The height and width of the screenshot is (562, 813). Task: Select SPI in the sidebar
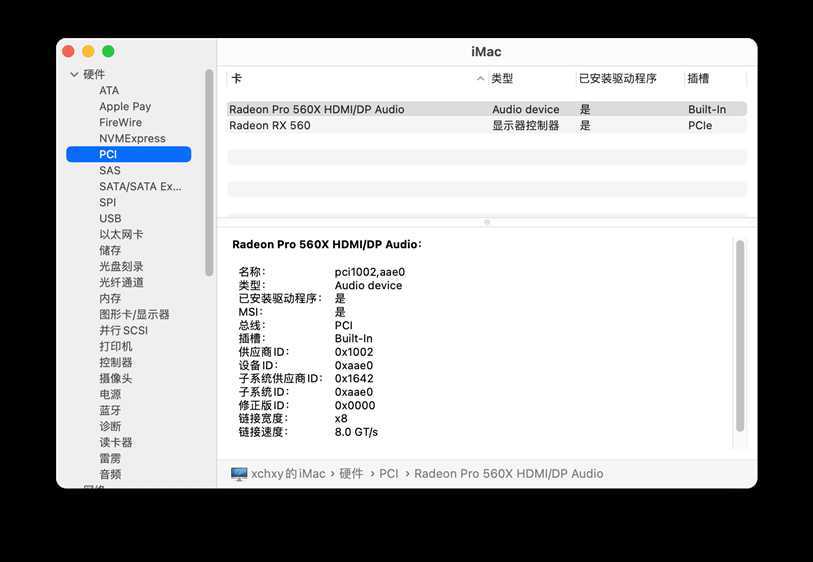(x=107, y=202)
